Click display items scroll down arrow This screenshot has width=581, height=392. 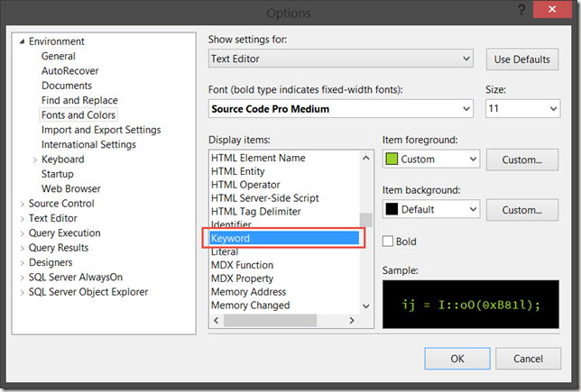pos(366,306)
